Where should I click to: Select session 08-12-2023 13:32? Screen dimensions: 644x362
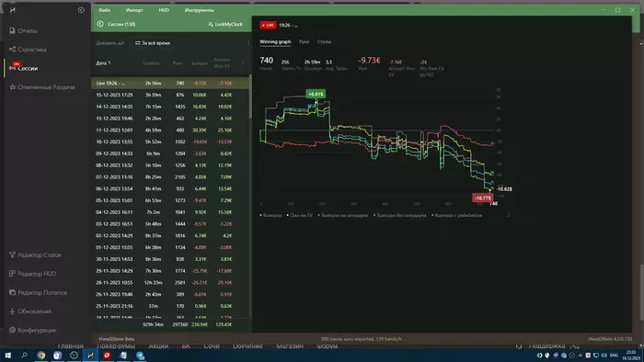click(x=170, y=165)
